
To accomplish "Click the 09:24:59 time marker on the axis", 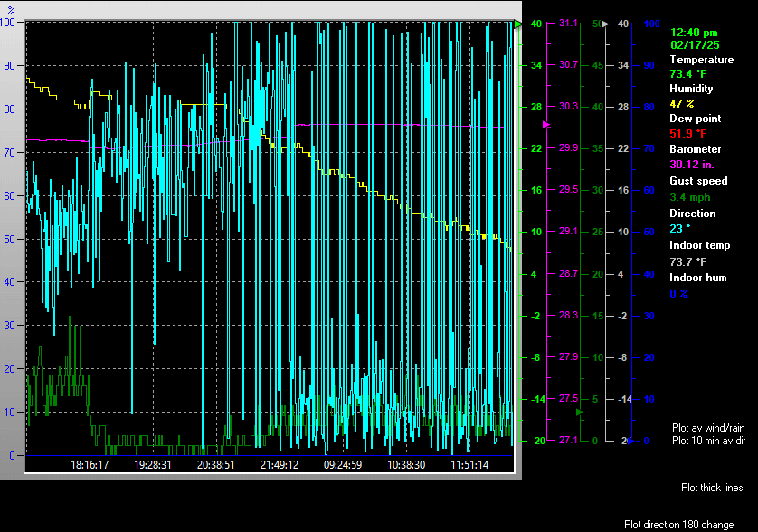I will [343, 464].
